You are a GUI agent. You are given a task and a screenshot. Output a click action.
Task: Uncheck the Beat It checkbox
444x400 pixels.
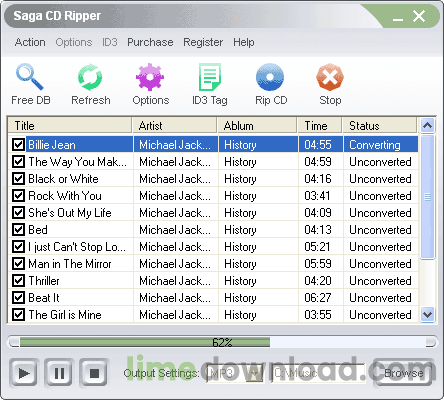pyautogui.click(x=18, y=298)
